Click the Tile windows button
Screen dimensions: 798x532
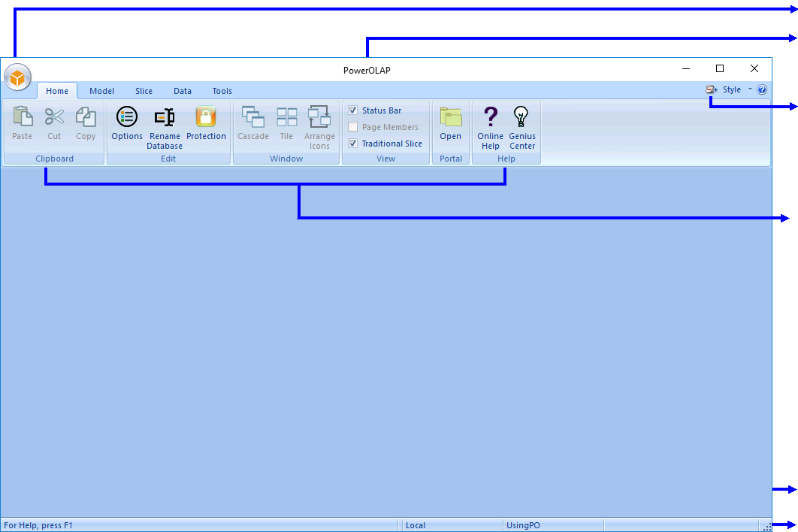coord(286,117)
